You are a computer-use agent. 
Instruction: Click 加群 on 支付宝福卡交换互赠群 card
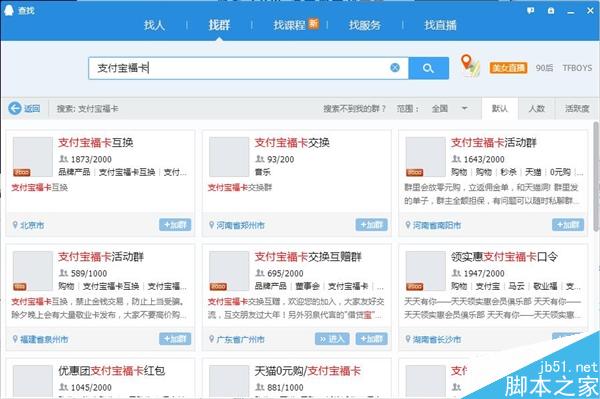click(372, 339)
